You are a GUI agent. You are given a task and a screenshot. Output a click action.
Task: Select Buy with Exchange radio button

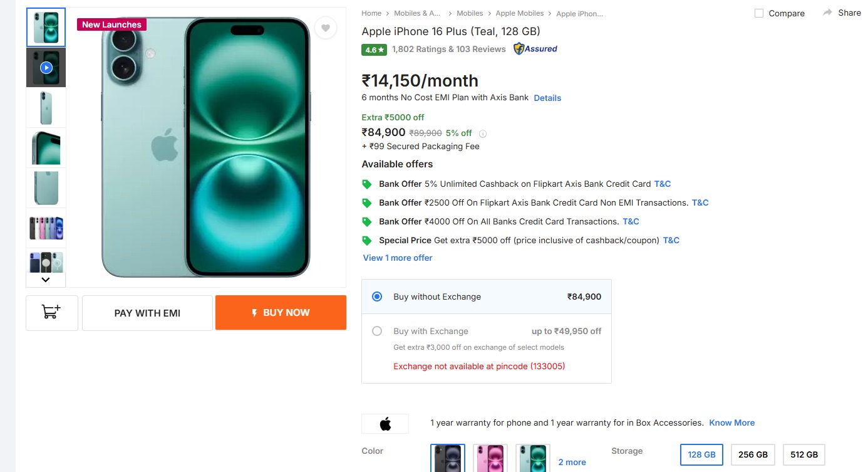coord(377,331)
